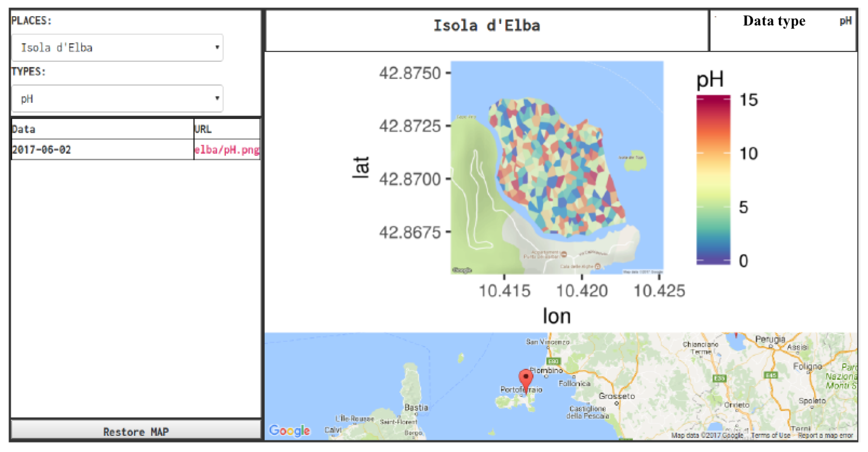This screenshot has width=868, height=452.
Task: Click the Google logo on the map
Action: [290, 430]
